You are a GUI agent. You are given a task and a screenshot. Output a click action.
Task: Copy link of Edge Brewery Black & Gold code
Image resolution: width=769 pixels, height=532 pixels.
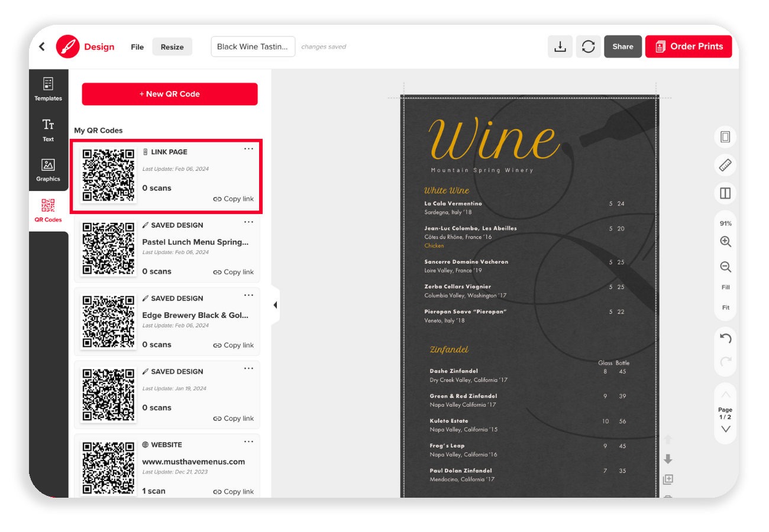[x=234, y=345]
